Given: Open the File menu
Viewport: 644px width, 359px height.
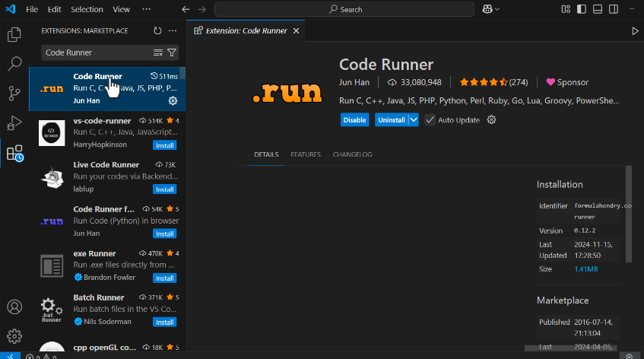Looking at the screenshot, I should [32, 9].
